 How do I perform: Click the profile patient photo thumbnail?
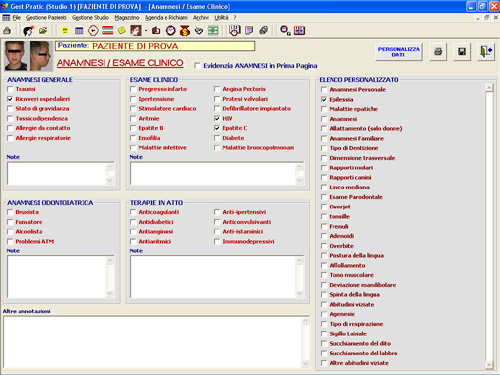42,56
